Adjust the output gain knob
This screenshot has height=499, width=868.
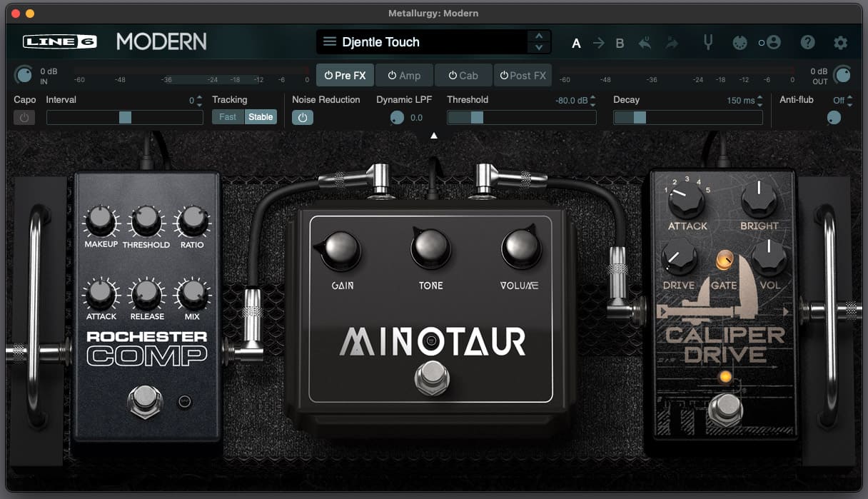coord(842,74)
